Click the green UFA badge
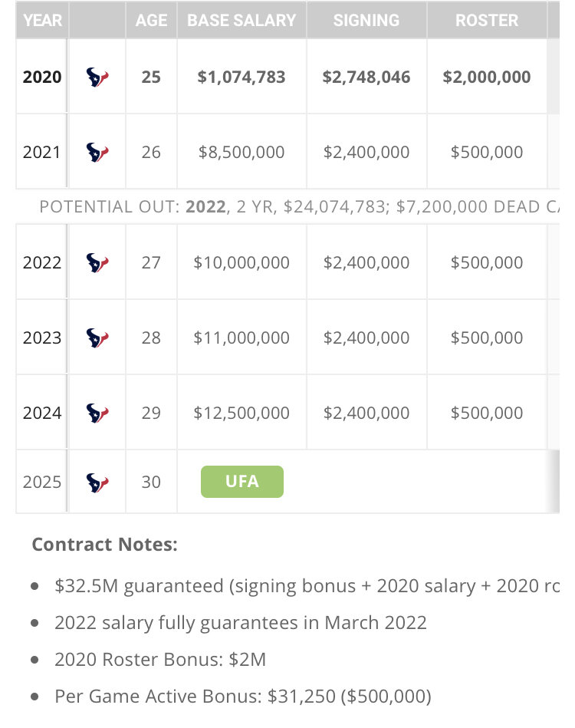 tap(242, 482)
